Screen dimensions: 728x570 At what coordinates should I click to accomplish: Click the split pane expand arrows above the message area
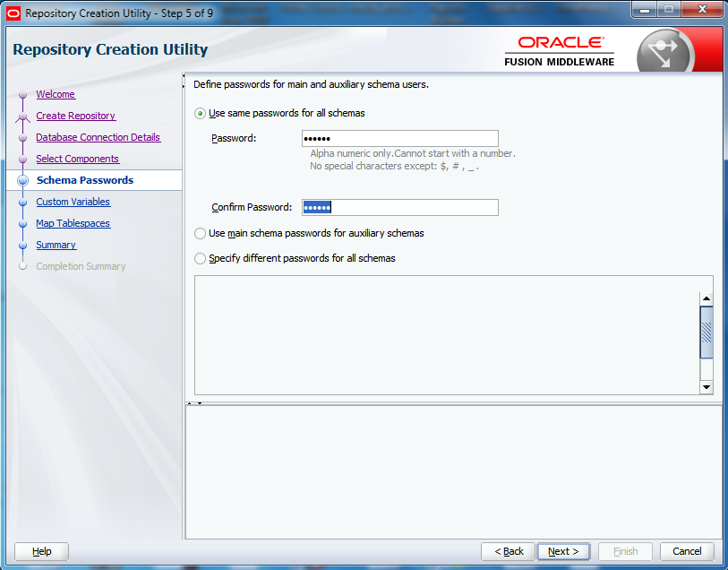tap(194, 403)
